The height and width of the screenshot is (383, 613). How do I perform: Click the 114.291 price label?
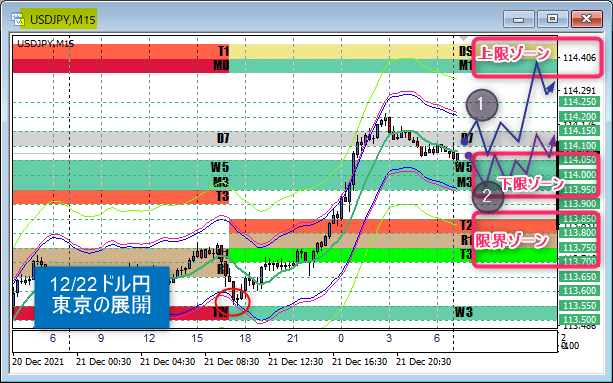tap(579, 91)
